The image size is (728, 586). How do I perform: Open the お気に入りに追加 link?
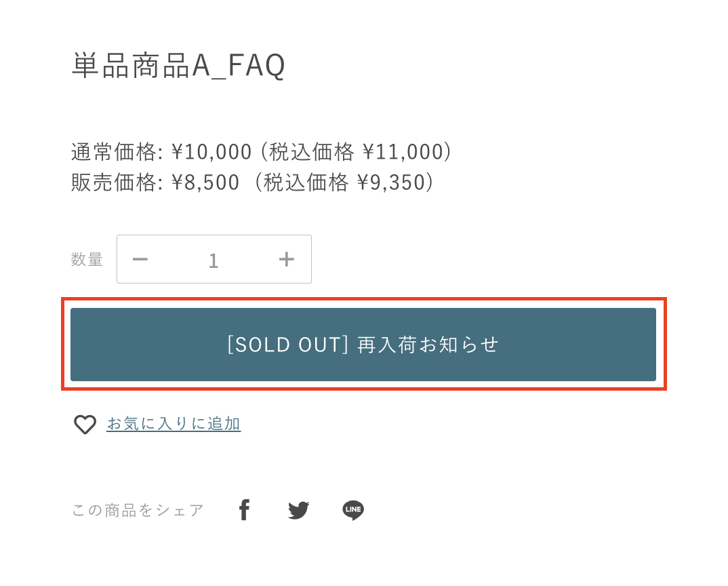[174, 424]
